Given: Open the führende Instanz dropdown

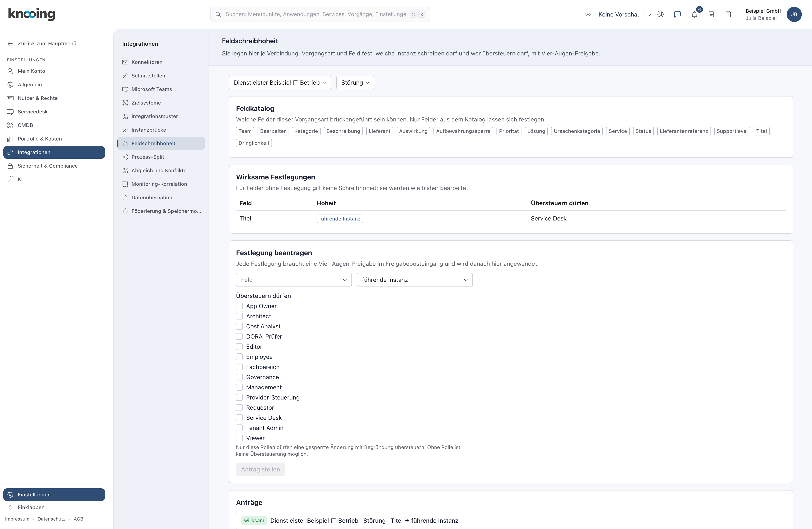Looking at the screenshot, I should [414, 280].
